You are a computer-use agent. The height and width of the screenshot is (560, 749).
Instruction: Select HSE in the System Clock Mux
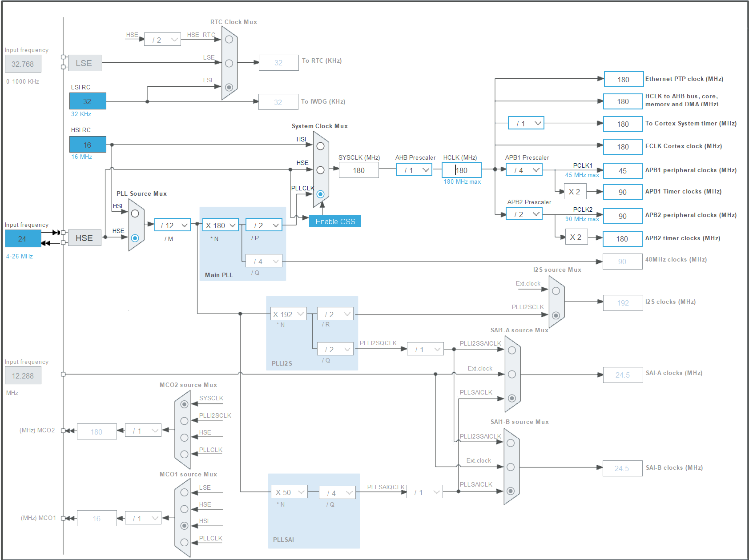320,169
